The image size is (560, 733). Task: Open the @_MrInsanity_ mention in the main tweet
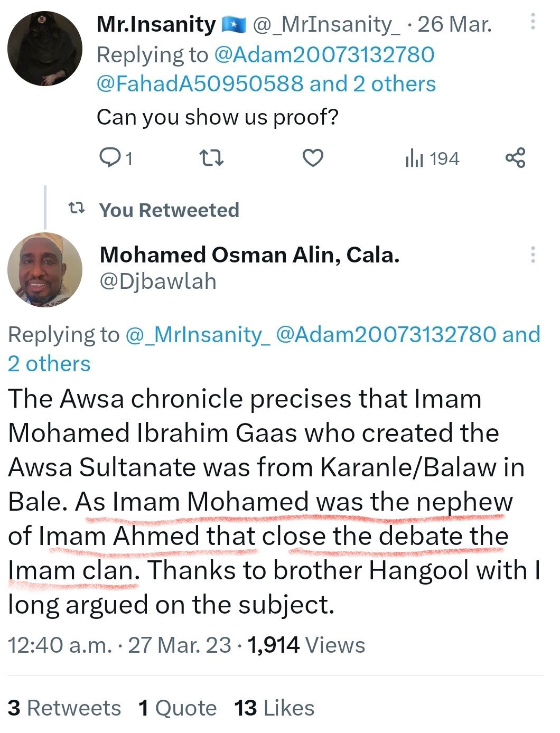pyautogui.click(x=198, y=334)
